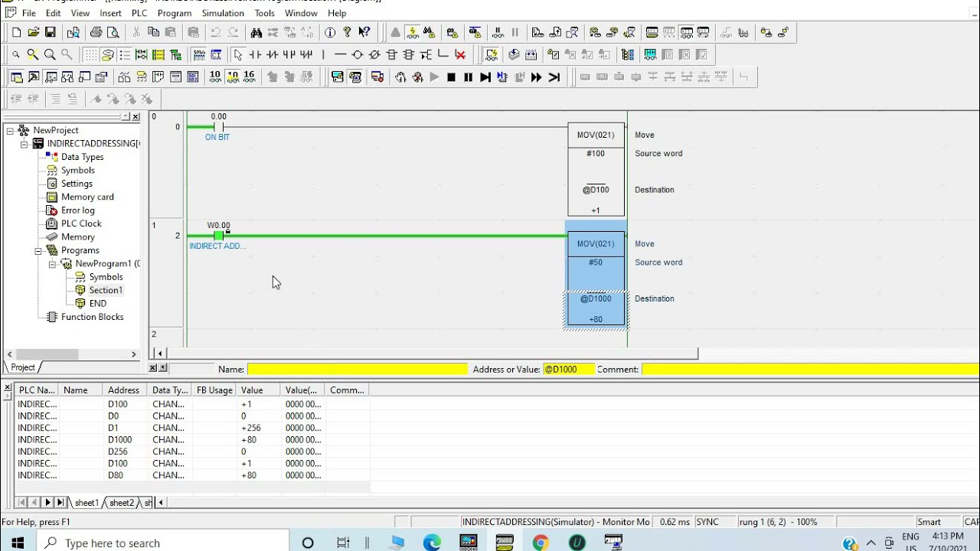Collapse the INDIRECTADDRESSING PLC node
This screenshot has height=551, width=980.
(x=24, y=143)
